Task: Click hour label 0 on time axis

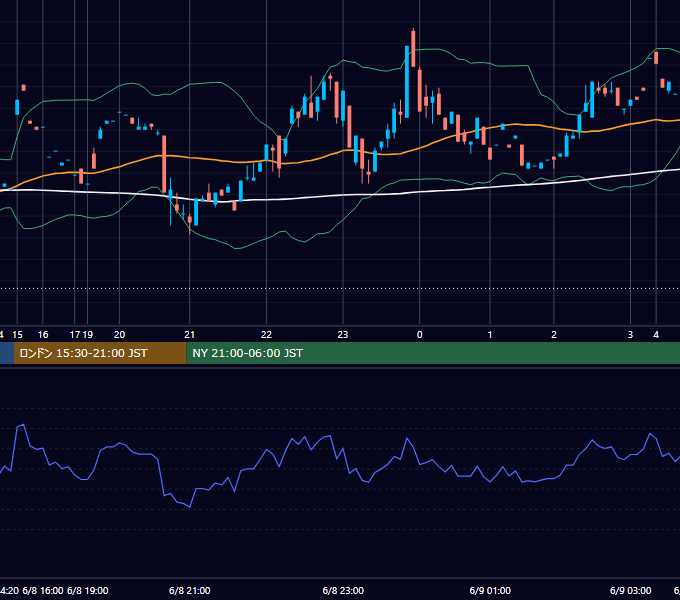Action: [419, 335]
